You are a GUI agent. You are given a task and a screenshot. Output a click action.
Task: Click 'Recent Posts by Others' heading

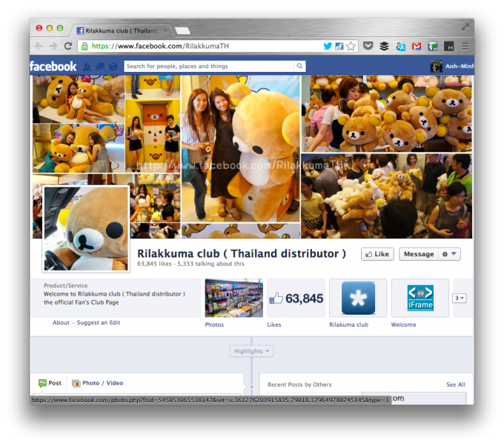click(299, 385)
